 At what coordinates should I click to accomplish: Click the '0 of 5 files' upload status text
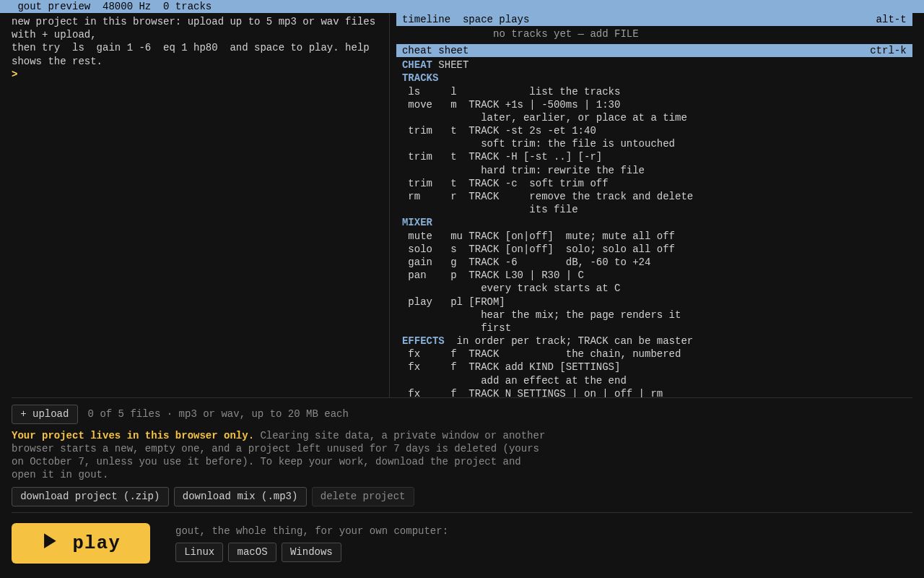pos(218,414)
